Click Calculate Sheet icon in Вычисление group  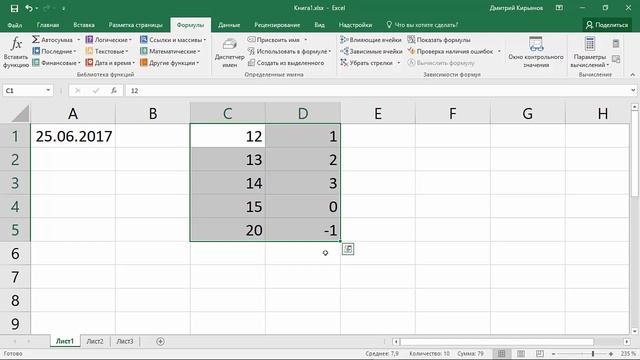(616, 60)
